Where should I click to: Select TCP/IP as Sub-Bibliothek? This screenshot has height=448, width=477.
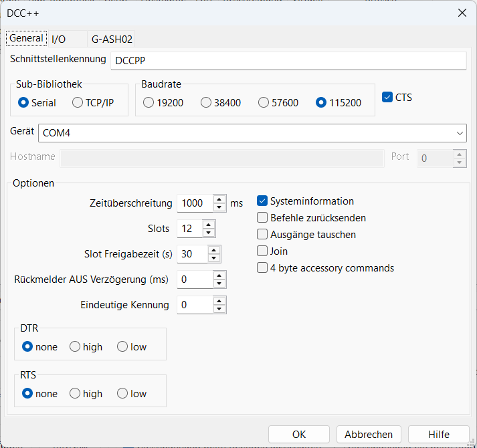click(78, 103)
